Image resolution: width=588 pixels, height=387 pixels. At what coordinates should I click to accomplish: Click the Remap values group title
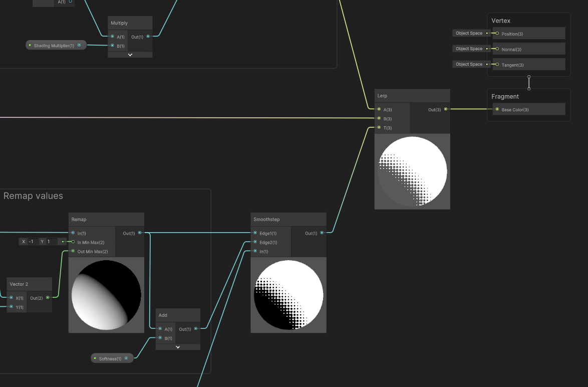click(x=32, y=196)
